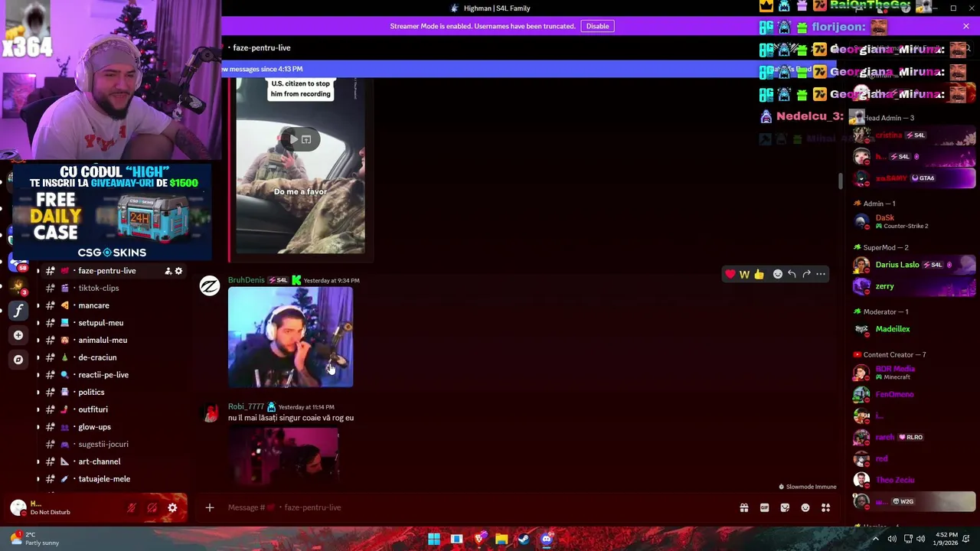This screenshot has height=551, width=980.
Task: Open Discord from taskbar
Action: pos(546,540)
